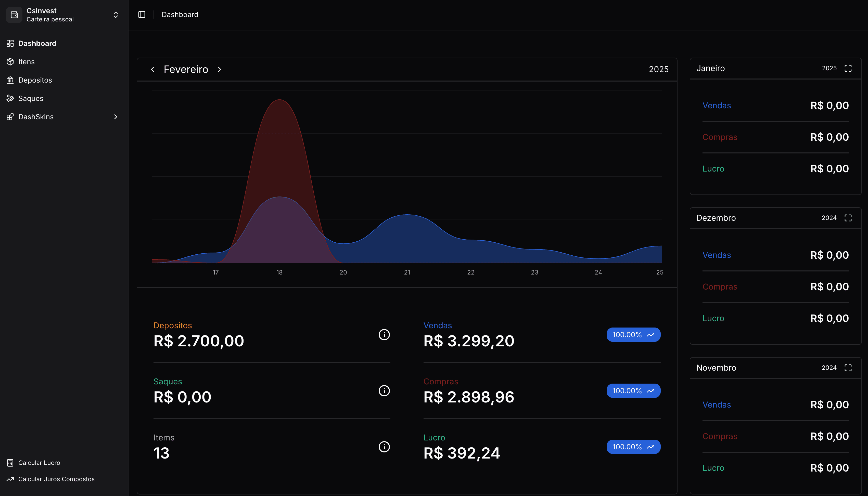Click the Vendas label in Janeiro panel
The width and height of the screenshot is (868, 496).
coord(717,105)
